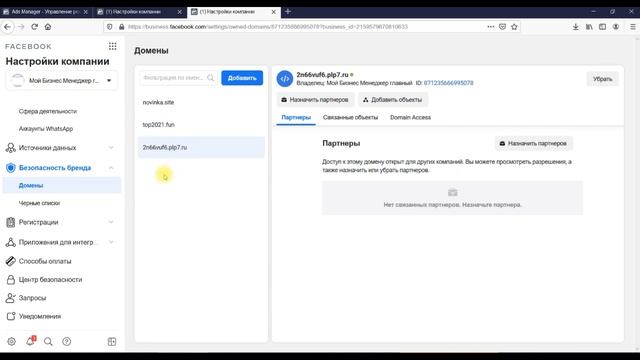
Task: Focus the domain filter input field
Action: (x=178, y=78)
